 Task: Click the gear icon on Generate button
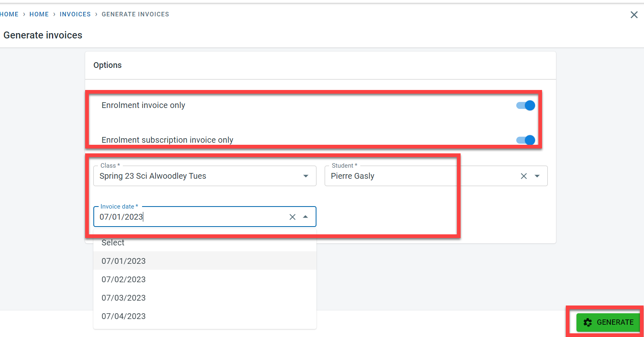click(588, 322)
